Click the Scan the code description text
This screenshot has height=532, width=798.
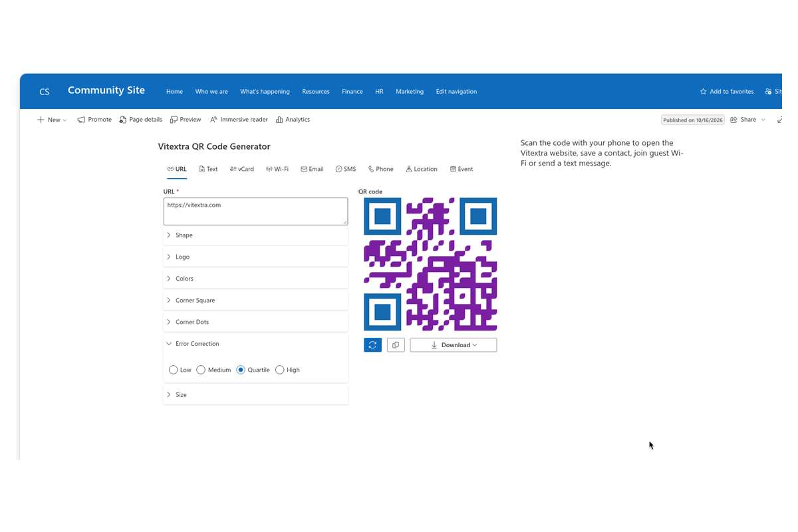602,153
